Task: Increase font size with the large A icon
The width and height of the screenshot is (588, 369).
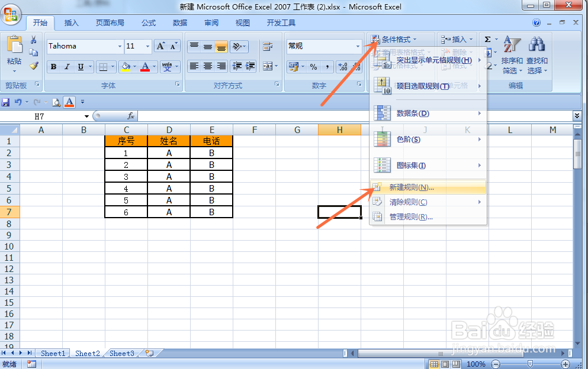Action: (160, 46)
